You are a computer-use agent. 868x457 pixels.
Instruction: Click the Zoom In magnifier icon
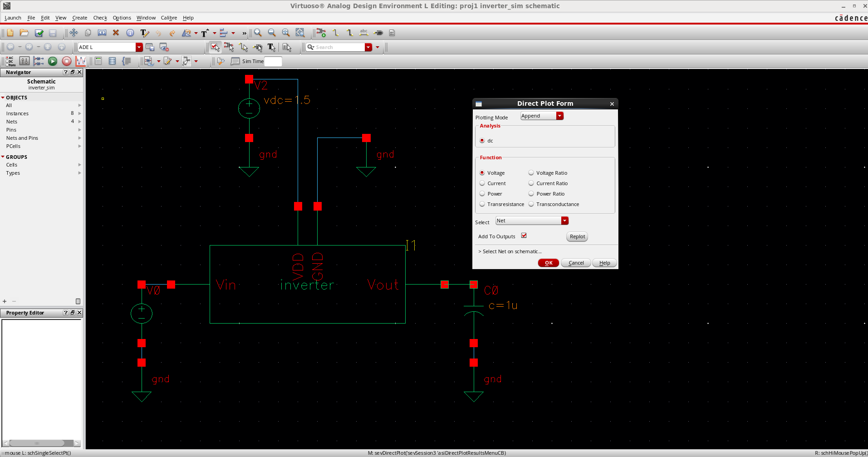tap(258, 33)
